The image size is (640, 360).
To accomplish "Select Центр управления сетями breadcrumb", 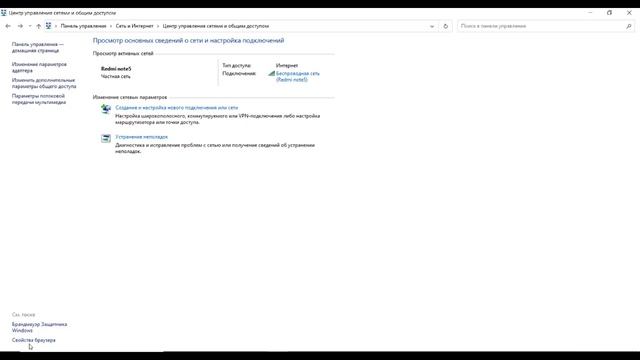I will coord(216,26).
